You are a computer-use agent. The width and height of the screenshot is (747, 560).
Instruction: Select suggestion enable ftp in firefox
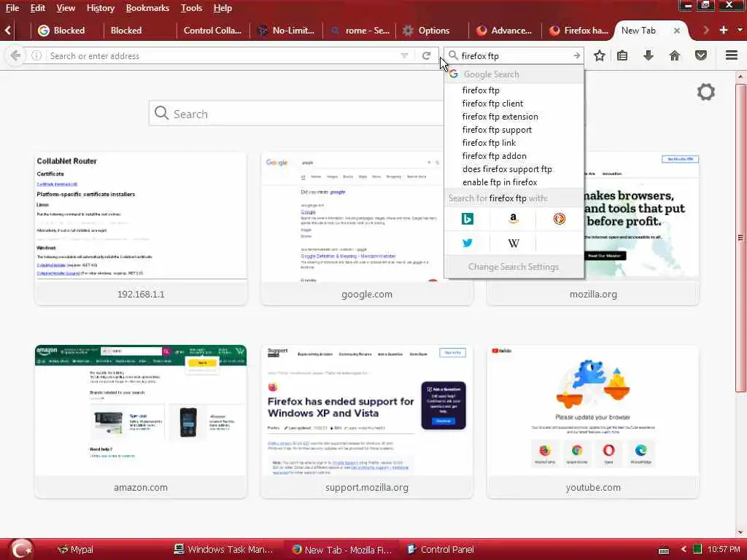pos(514,182)
